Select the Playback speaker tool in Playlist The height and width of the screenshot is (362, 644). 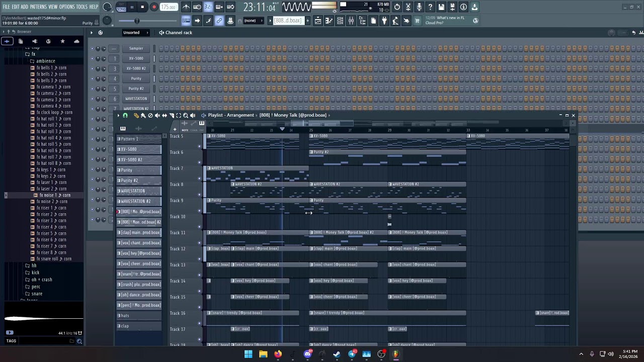pos(192,116)
